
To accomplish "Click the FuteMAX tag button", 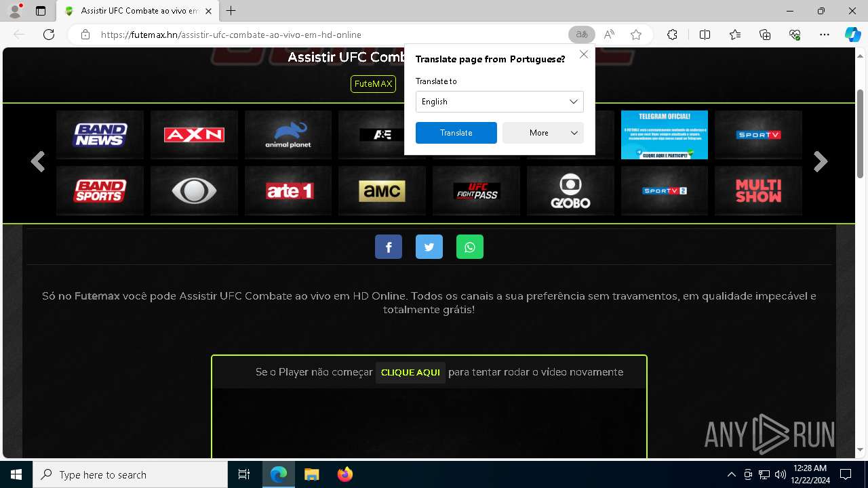I will pyautogui.click(x=373, y=84).
